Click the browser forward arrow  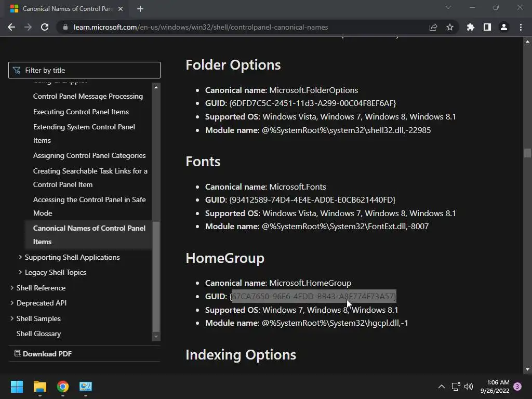(x=28, y=27)
